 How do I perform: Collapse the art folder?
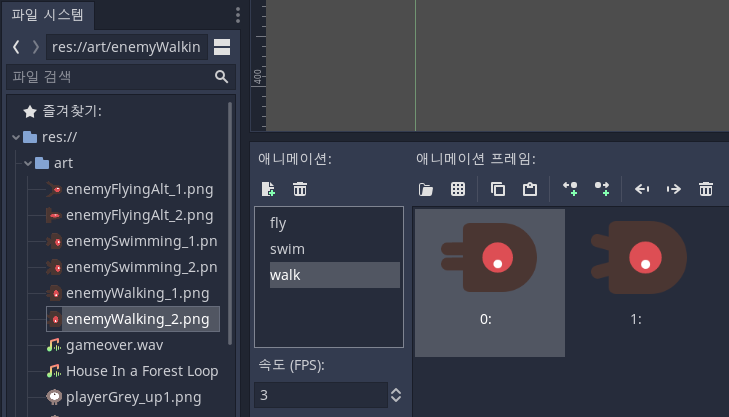point(28,163)
